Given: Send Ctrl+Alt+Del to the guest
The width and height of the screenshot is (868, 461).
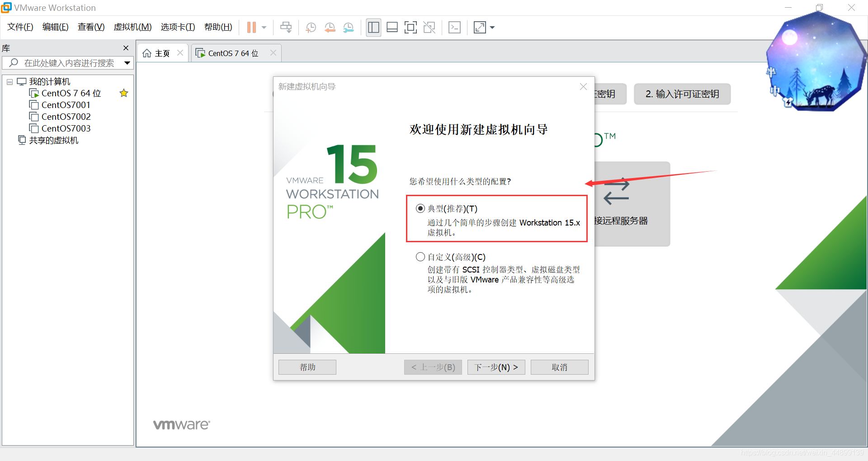Looking at the screenshot, I should pyautogui.click(x=286, y=27).
